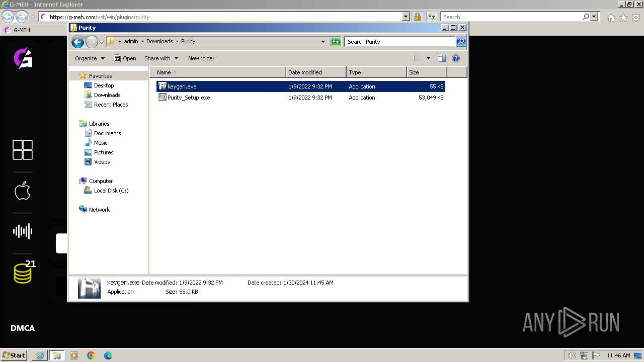Open the IE search provider dropdown
The width and height of the screenshot is (644, 362).
(x=594, y=17)
